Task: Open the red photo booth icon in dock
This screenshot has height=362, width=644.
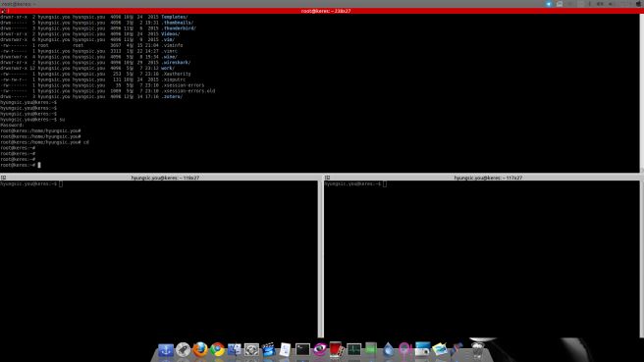Action: pos(336,349)
